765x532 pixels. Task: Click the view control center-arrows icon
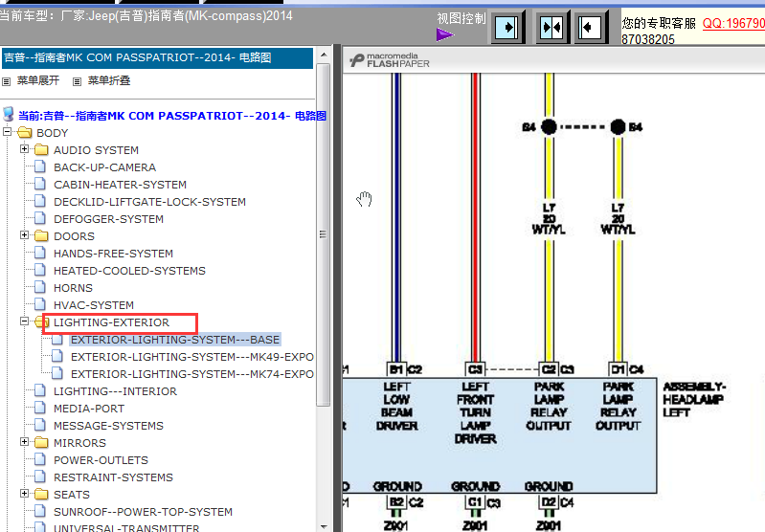(551, 27)
